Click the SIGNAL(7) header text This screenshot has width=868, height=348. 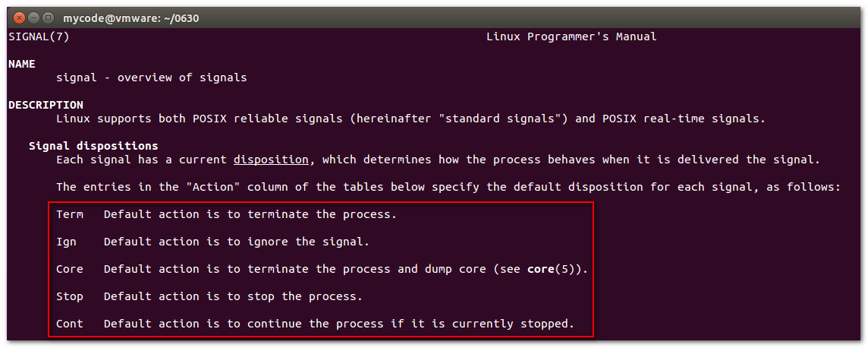click(x=39, y=37)
